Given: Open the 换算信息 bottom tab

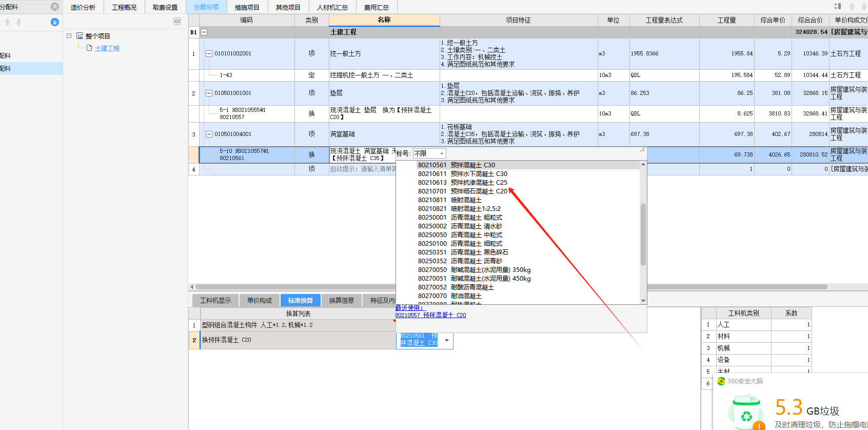Looking at the screenshot, I should click(342, 300).
